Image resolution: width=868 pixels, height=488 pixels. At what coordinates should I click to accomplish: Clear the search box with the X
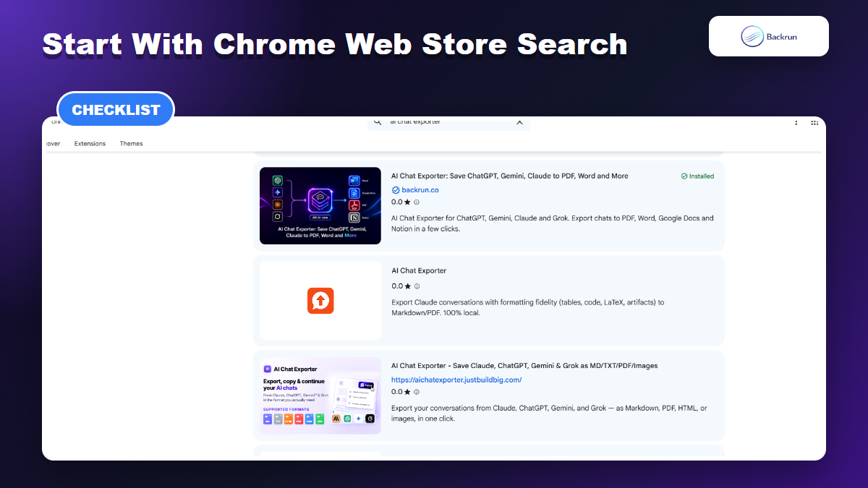(519, 122)
